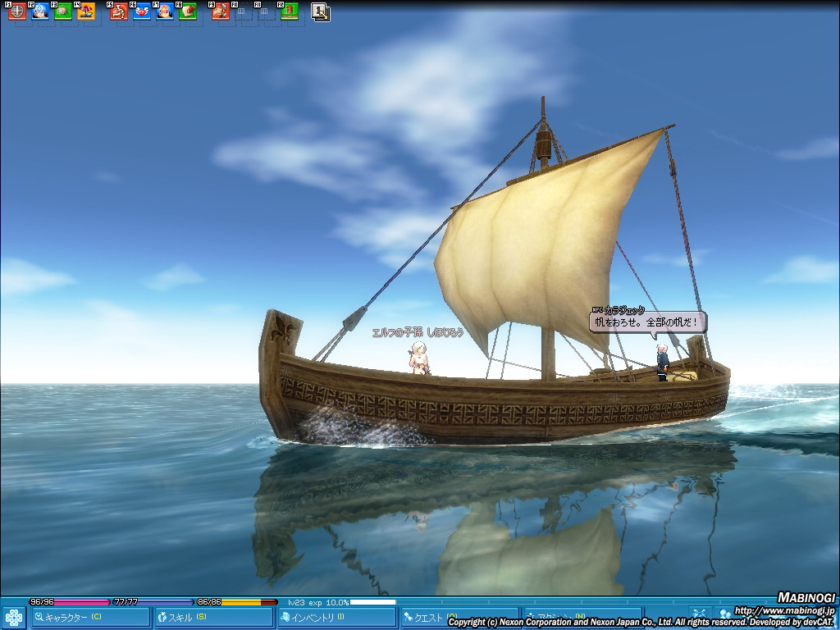Click the speech bubble 帆をおろせ。全部の帆だ！

(x=648, y=322)
